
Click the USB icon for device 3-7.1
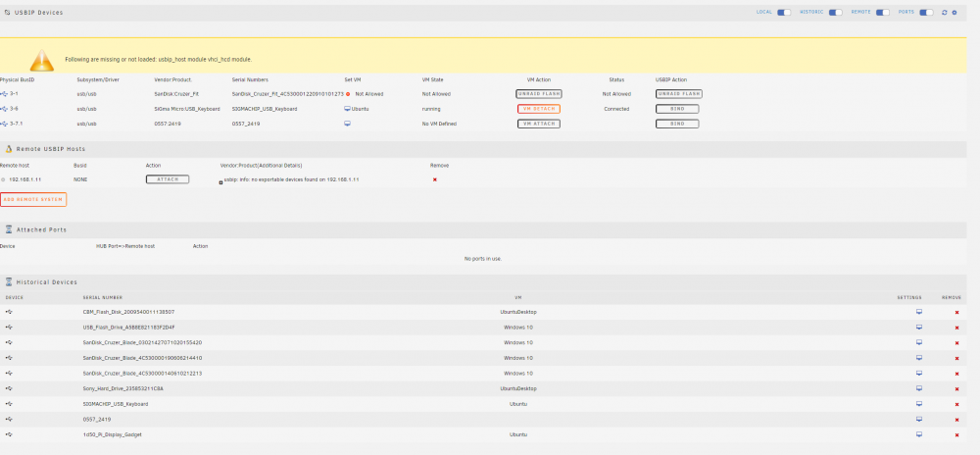pyautogui.click(x=4, y=124)
